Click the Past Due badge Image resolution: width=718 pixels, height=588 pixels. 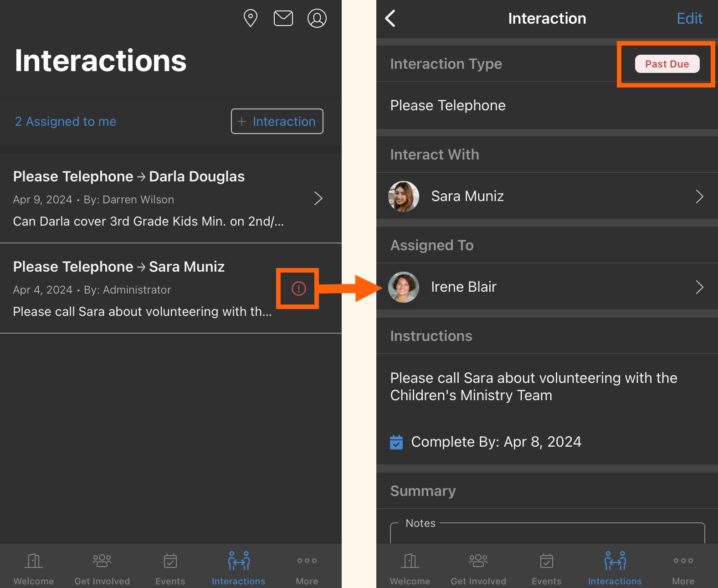tap(667, 64)
